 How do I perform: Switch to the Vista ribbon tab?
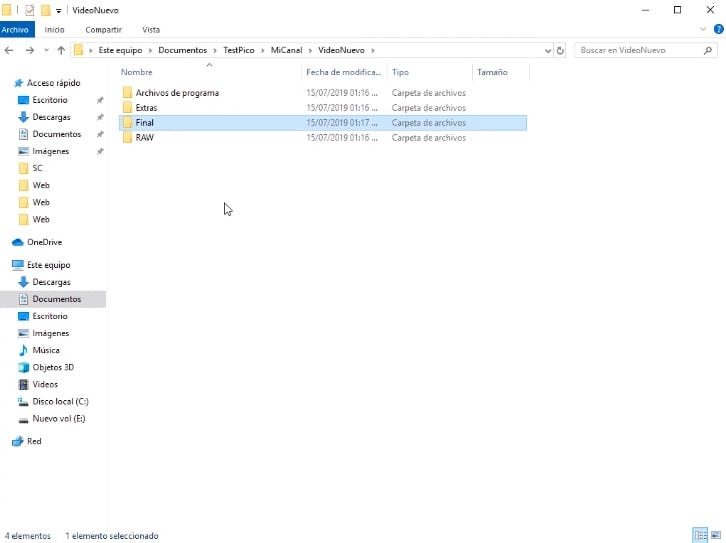point(151,30)
